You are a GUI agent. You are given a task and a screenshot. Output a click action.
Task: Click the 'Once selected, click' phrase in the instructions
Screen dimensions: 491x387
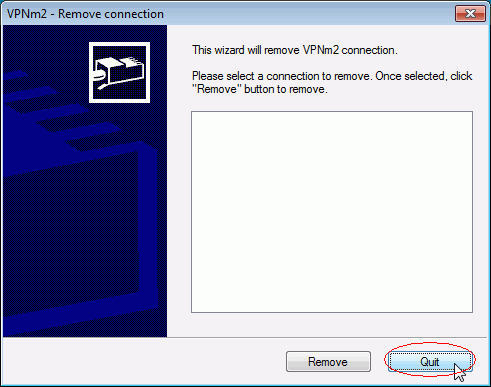(424, 76)
